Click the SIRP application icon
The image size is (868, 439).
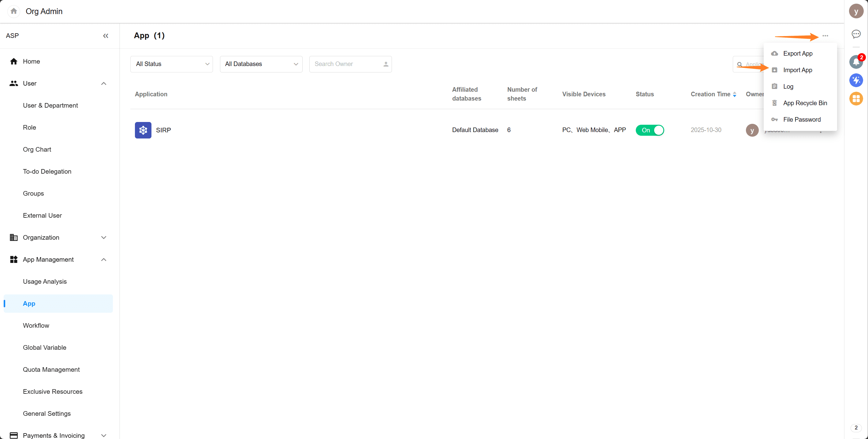point(143,130)
